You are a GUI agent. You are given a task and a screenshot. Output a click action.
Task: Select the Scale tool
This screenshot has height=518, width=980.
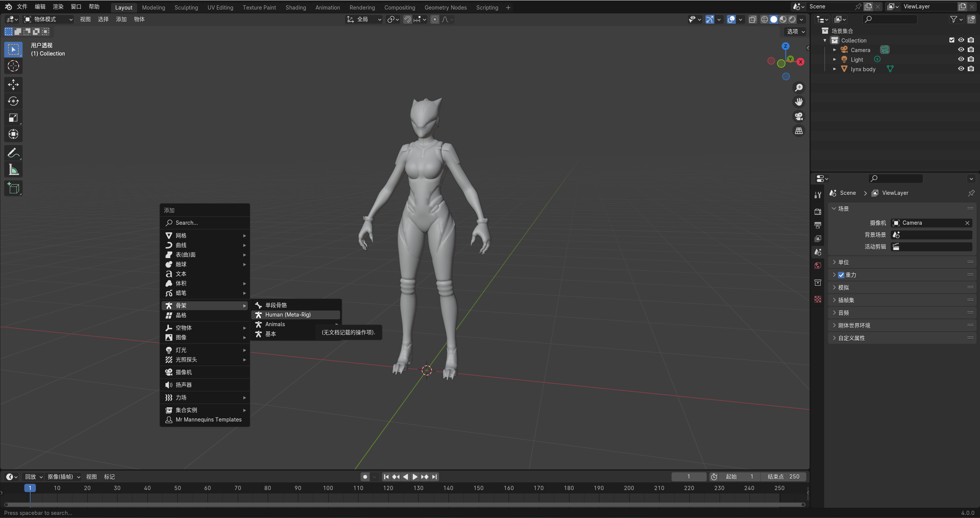[13, 118]
